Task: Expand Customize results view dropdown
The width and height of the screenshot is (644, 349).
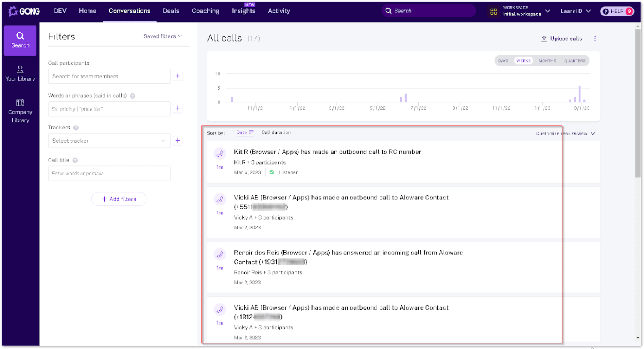Action: tap(565, 134)
